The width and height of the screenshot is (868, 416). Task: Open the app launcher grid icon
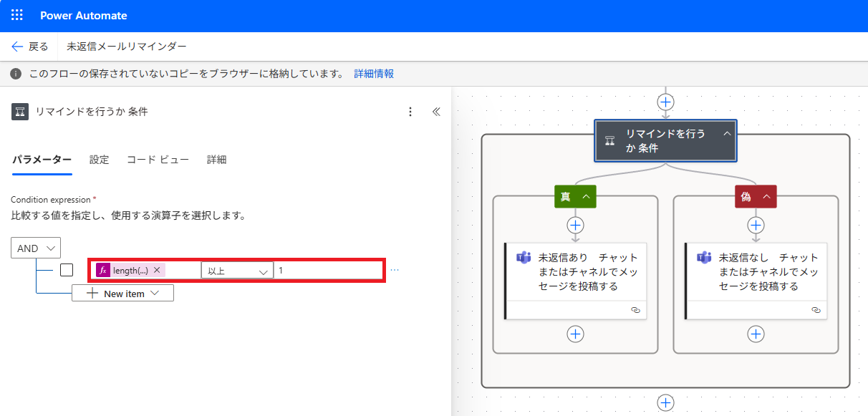pos(16,15)
